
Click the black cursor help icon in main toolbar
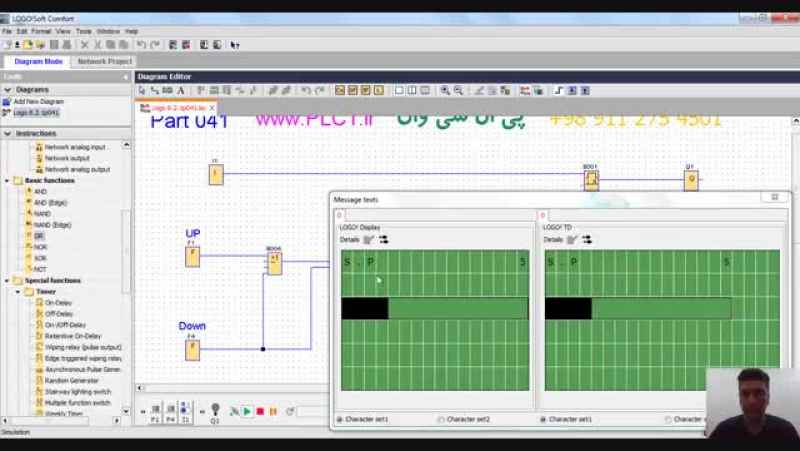[235, 45]
